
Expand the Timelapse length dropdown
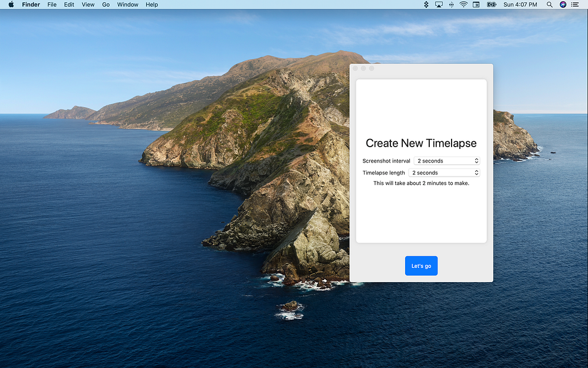(444, 173)
